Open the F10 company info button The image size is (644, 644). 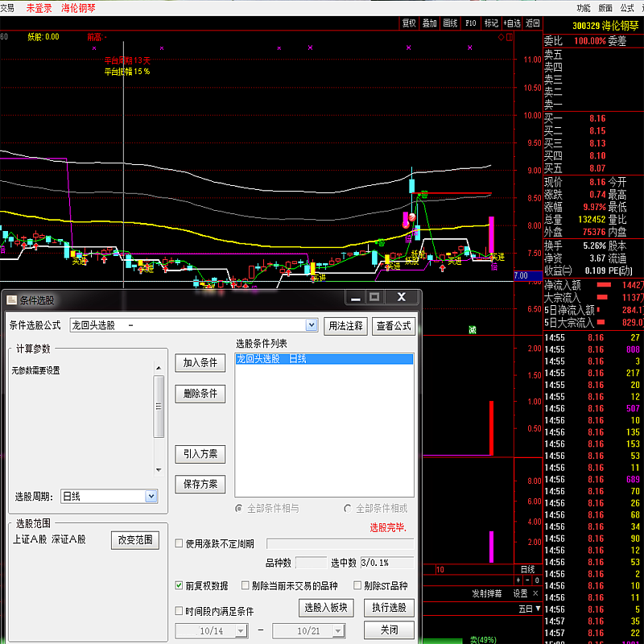tap(471, 23)
